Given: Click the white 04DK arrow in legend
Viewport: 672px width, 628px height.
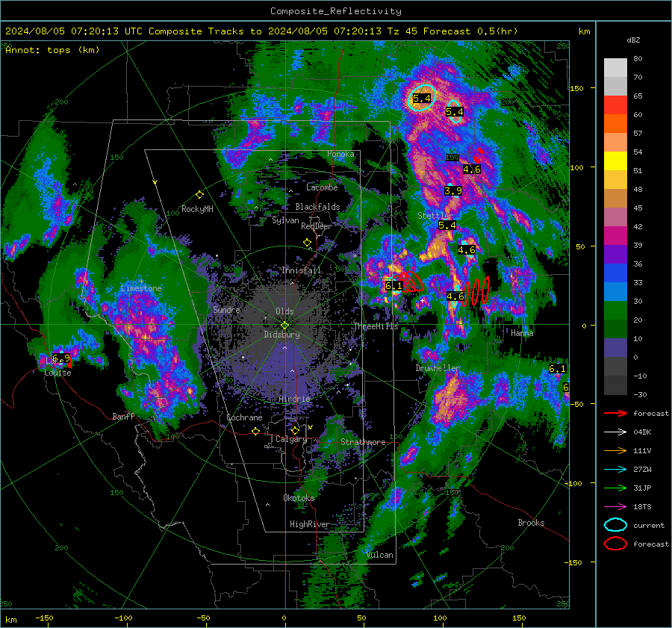Looking at the screenshot, I should point(615,432).
